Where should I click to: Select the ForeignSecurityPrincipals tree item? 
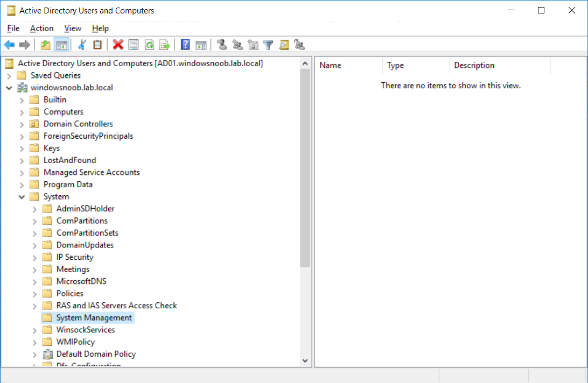click(x=88, y=136)
